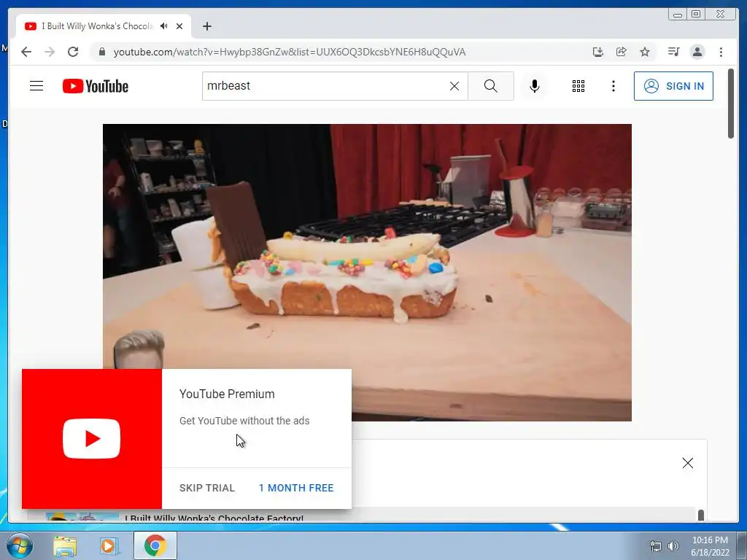
Task: Click SKIP TRIAL in Premium popup
Action: click(x=207, y=488)
